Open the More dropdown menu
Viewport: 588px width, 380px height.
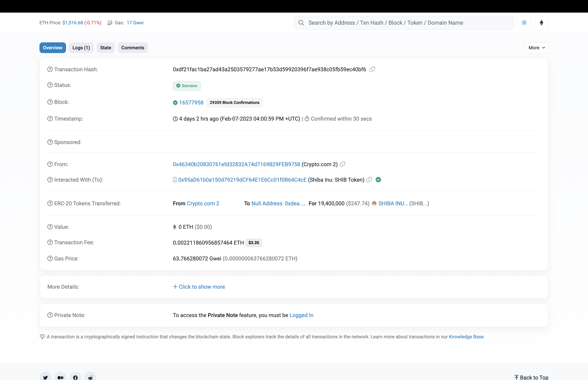[536, 48]
